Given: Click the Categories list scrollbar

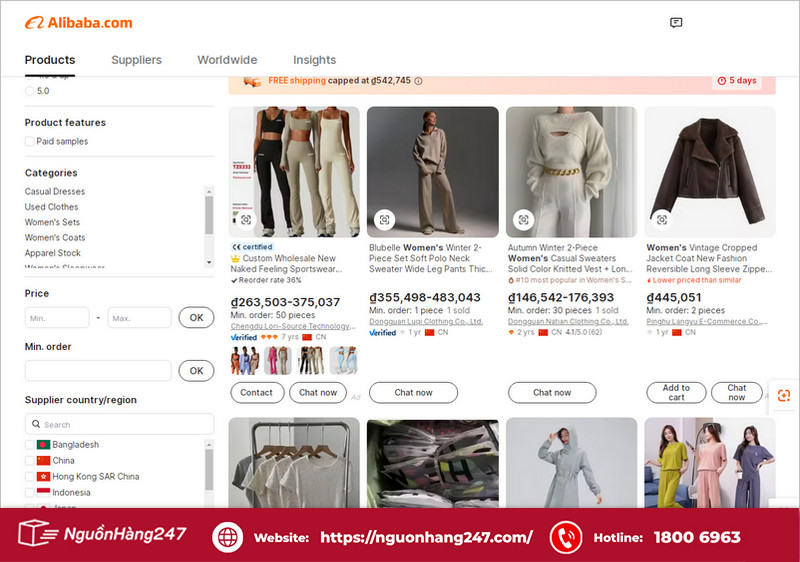Looking at the screenshot, I should (209, 215).
